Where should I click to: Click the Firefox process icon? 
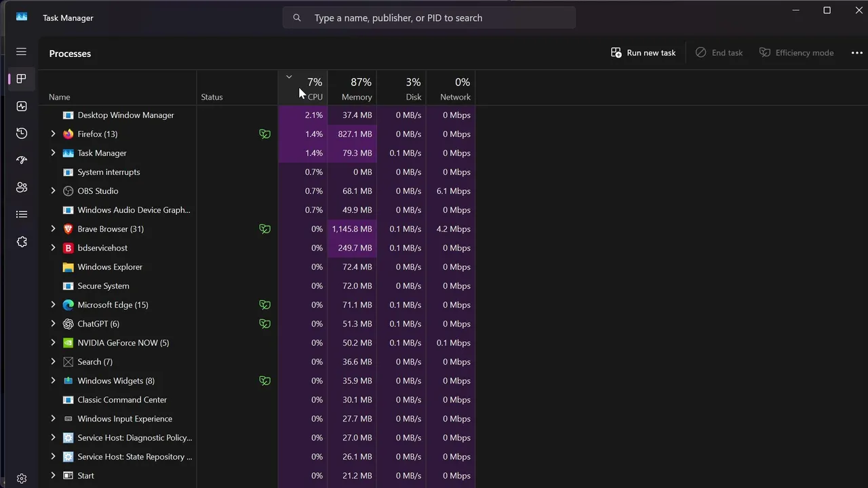tap(68, 134)
